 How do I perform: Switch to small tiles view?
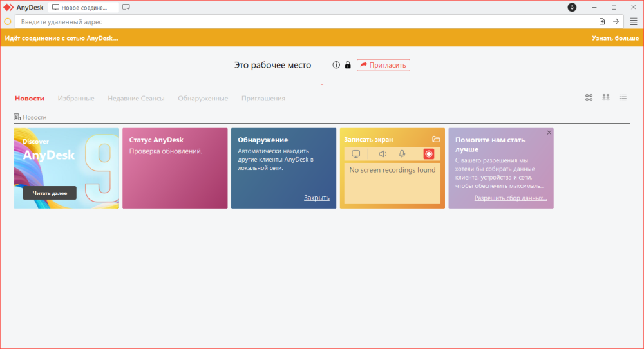click(606, 98)
